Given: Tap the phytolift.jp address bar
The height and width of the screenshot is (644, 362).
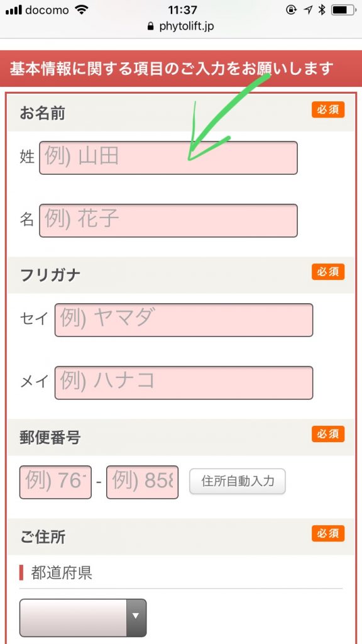Looking at the screenshot, I should (x=181, y=26).
